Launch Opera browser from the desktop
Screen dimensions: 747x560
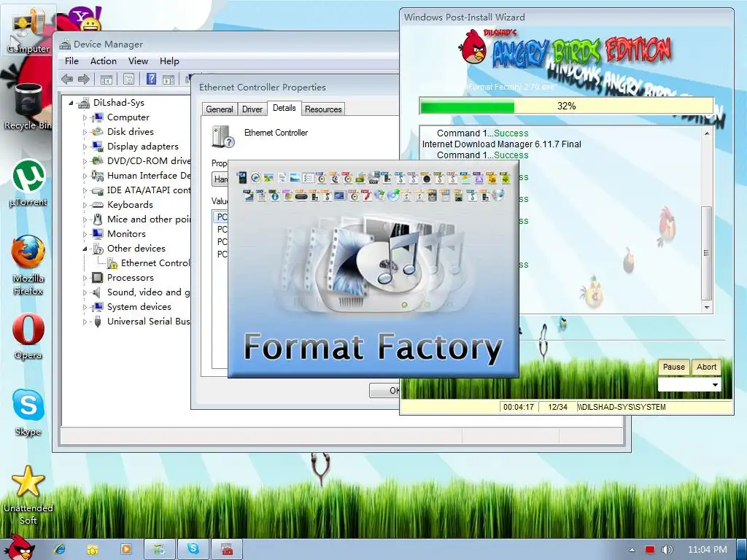click(x=28, y=337)
